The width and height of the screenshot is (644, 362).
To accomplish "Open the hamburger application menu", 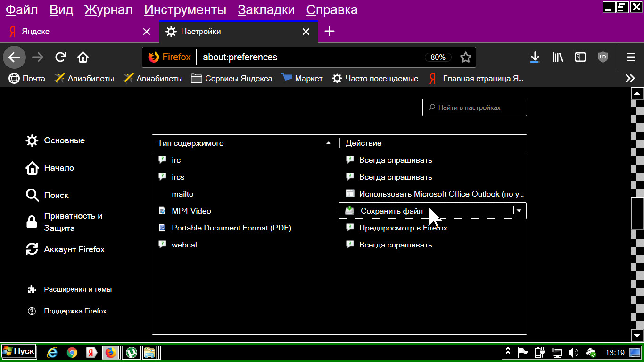I will (630, 57).
